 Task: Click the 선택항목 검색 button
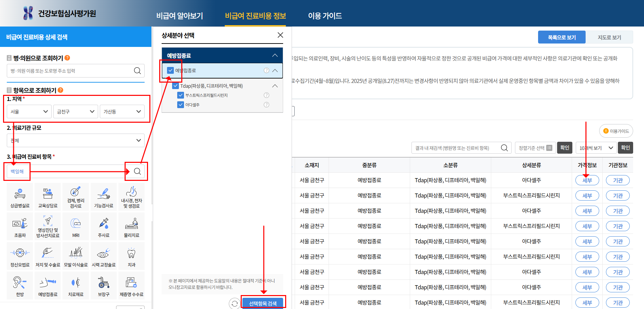(x=263, y=303)
